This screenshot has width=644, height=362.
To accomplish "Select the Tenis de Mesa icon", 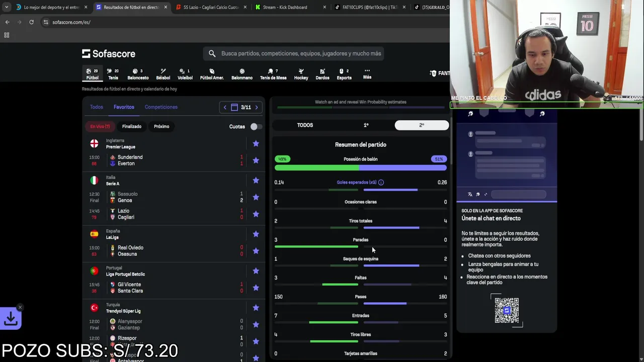I will tap(273, 74).
